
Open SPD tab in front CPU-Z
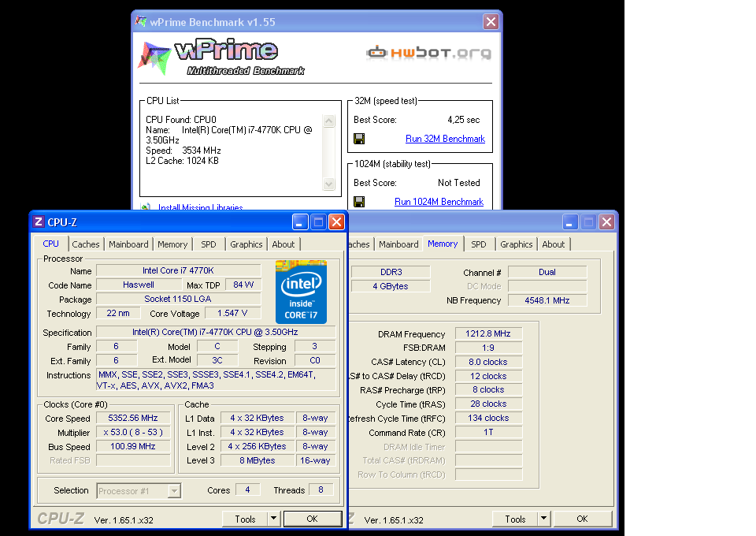click(209, 244)
